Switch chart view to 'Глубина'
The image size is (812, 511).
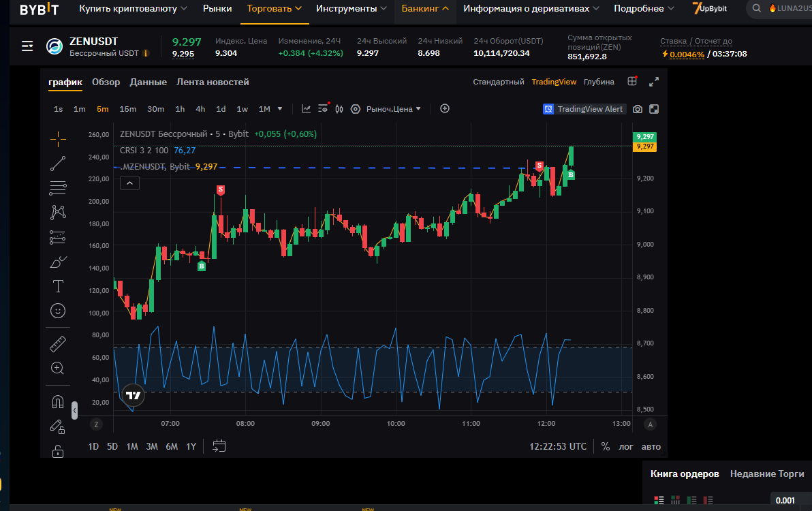[x=599, y=82]
